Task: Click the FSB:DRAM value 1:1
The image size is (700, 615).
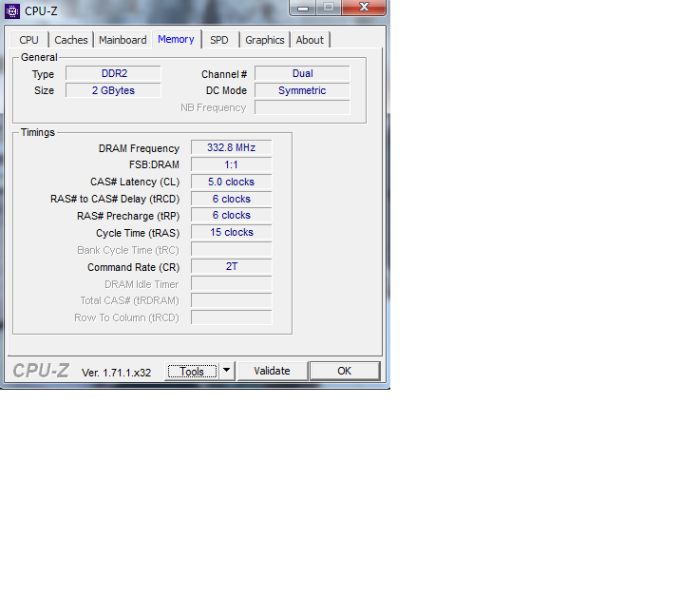Action: [231, 164]
